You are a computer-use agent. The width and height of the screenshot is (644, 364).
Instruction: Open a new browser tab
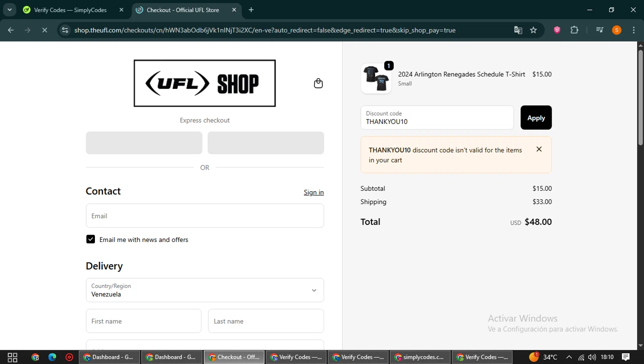coord(251,10)
